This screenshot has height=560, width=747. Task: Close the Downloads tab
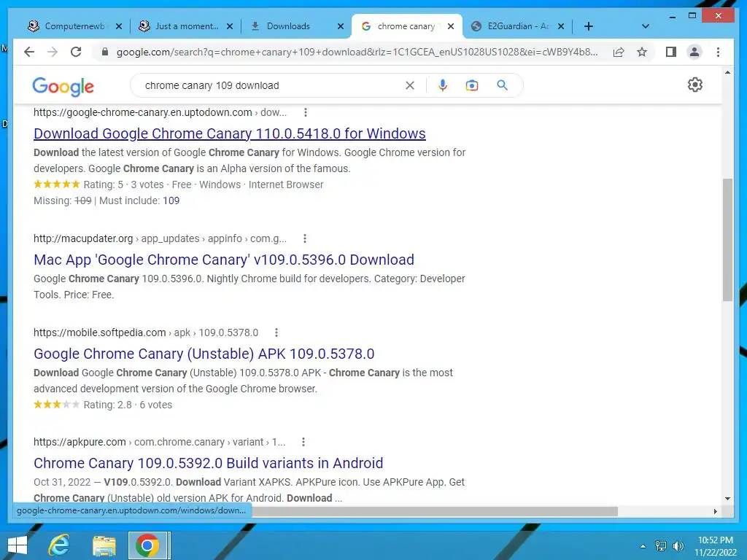(x=341, y=26)
